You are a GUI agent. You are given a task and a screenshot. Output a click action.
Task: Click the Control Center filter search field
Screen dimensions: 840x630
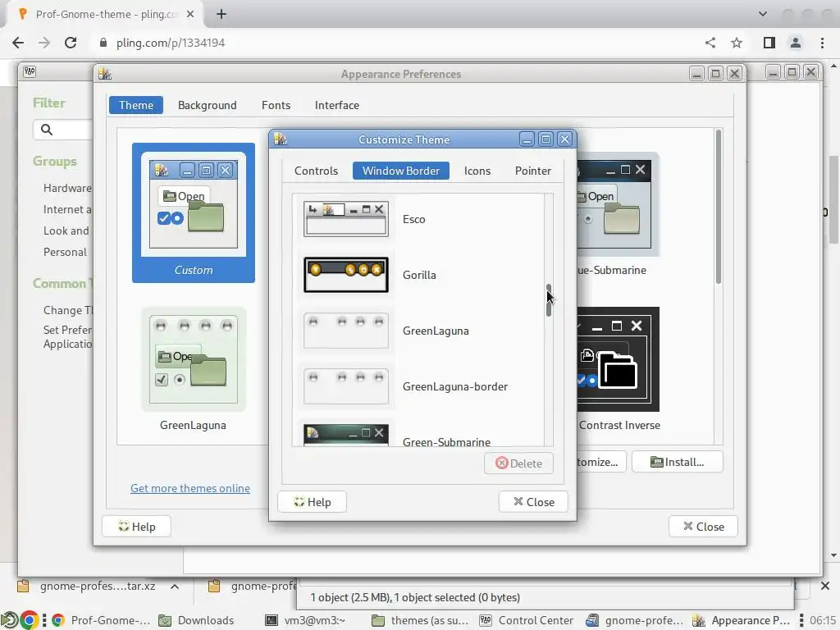[63, 130]
